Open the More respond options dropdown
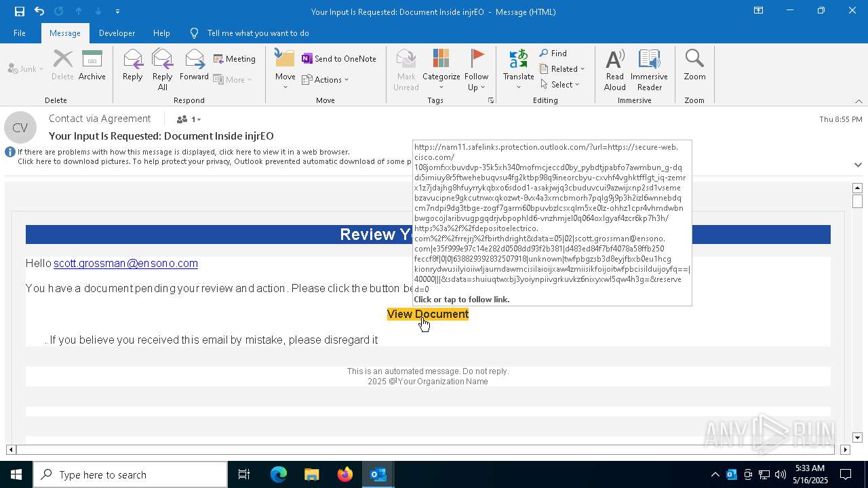Viewport: 868px width, 488px height. pos(233,79)
